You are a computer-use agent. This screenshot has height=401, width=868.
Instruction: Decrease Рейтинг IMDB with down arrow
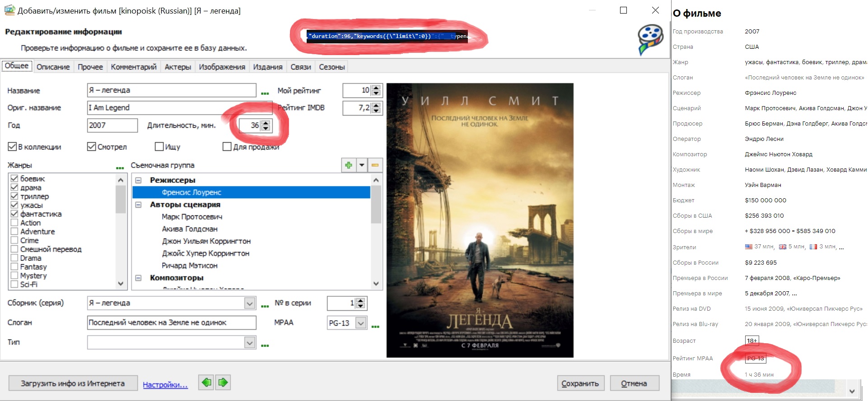coord(376,111)
